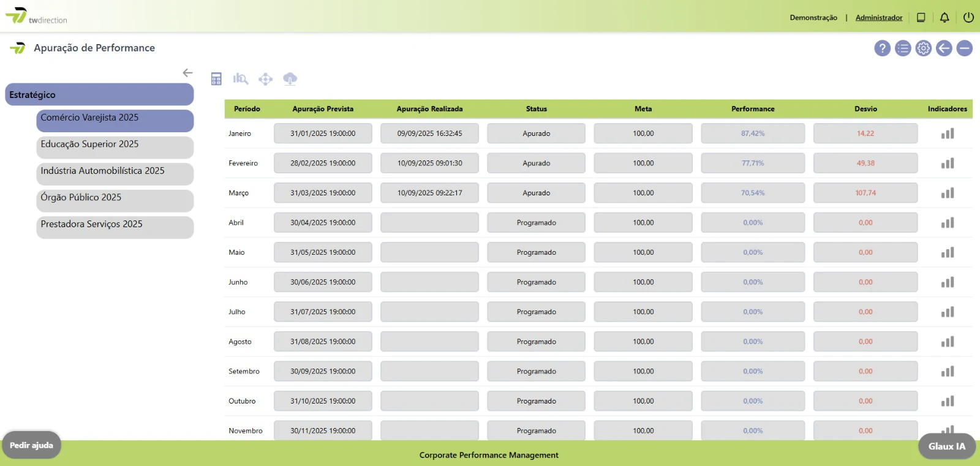Click the Apurado status for Fevereiro

click(x=537, y=163)
